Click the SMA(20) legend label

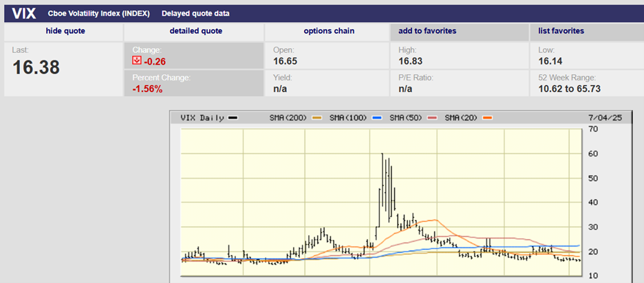pos(461,118)
